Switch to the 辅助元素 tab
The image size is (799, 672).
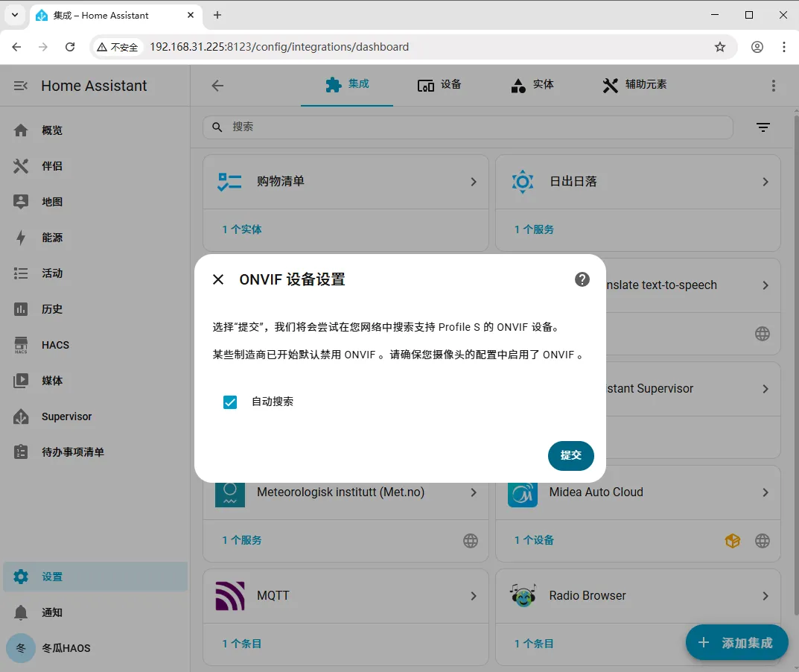coord(634,85)
